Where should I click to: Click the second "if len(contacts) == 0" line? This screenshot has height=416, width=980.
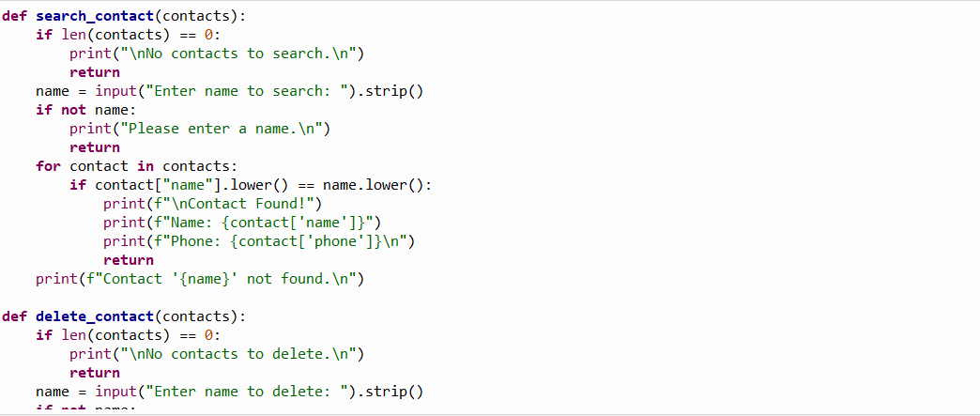pos(129,335)
